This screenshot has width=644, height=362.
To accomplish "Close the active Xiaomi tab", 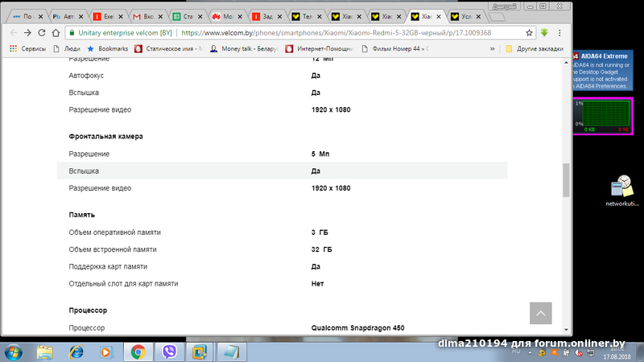I will 439,17.
